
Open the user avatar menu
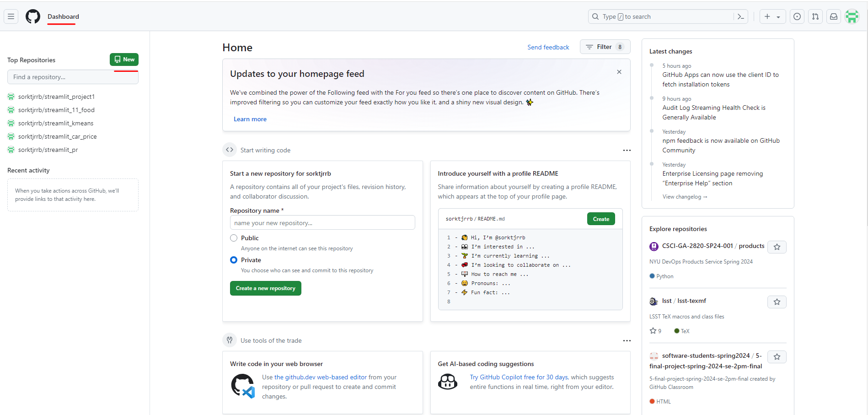pyautogui.click(x=852, y=16)
